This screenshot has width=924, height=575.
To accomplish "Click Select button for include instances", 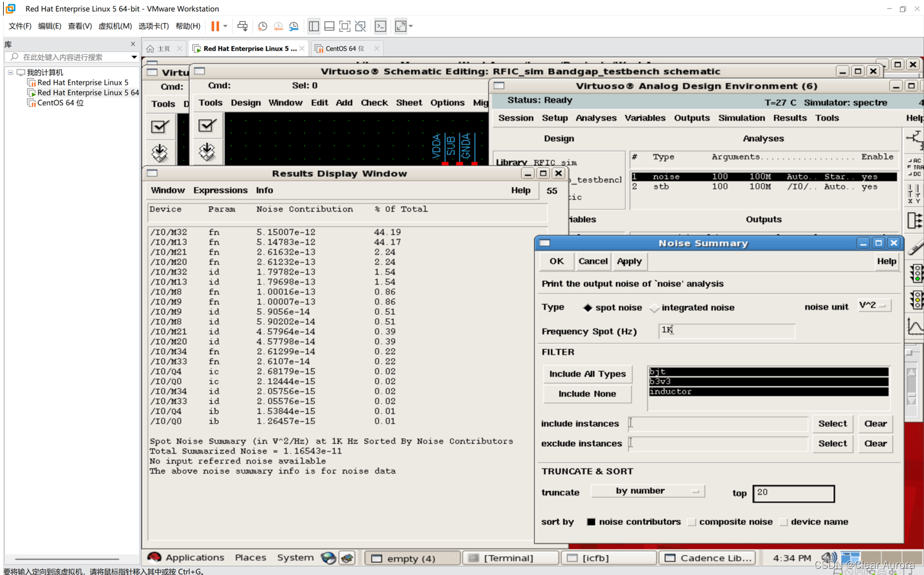I will click(832, 423).
